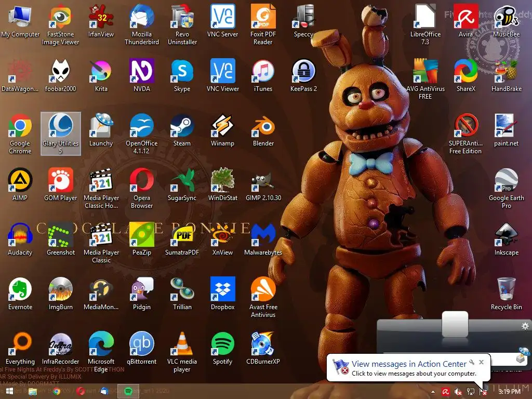Open Foxit PDF Reader shortcut
The width and height of the screenshot is (532, 399).
coord(263,25)
